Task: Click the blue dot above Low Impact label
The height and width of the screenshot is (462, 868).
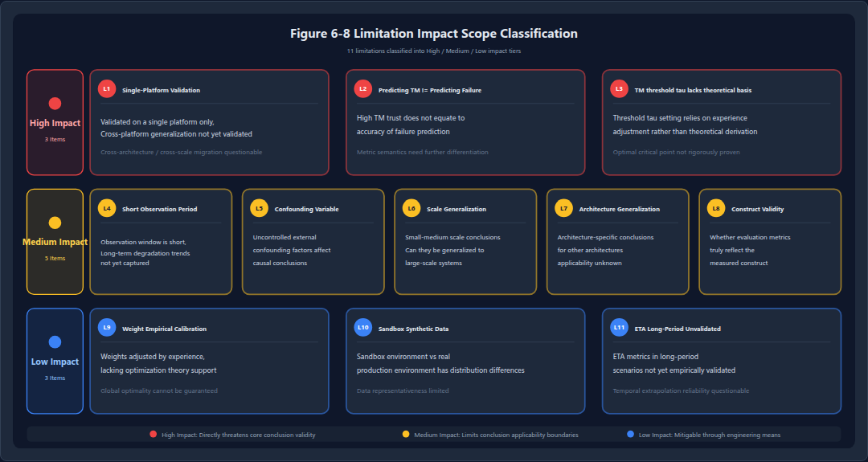Action: pyautogui.click(x=55, y=342)
